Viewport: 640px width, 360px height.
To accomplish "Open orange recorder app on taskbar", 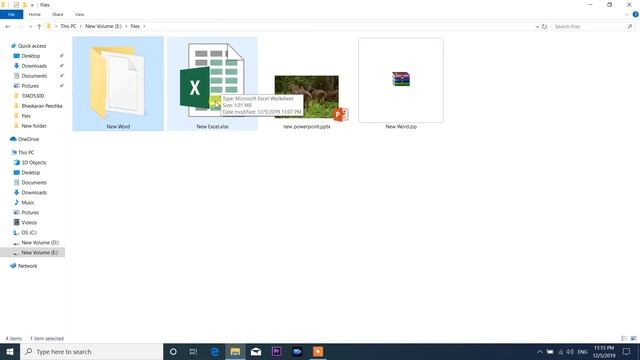I will (318, 351).
